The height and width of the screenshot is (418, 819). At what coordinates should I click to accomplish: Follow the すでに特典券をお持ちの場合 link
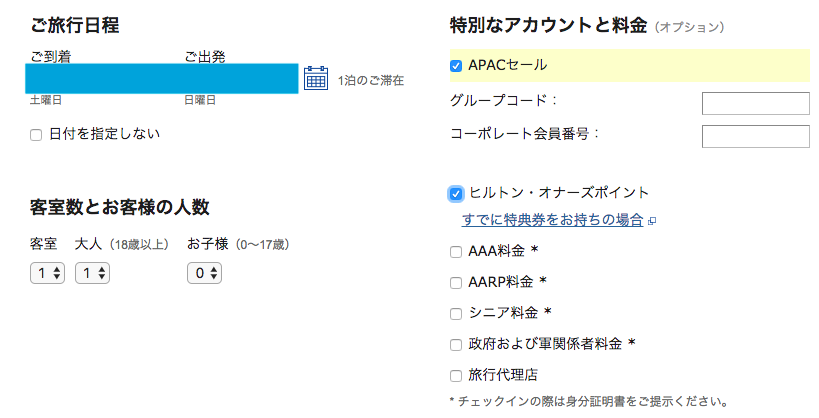pos(553,219)
